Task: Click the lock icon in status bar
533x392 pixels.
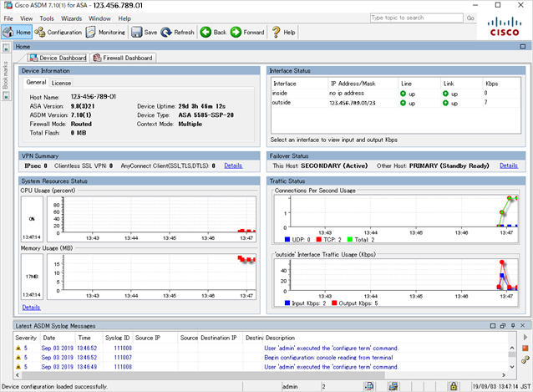Action: coord(454,387)
